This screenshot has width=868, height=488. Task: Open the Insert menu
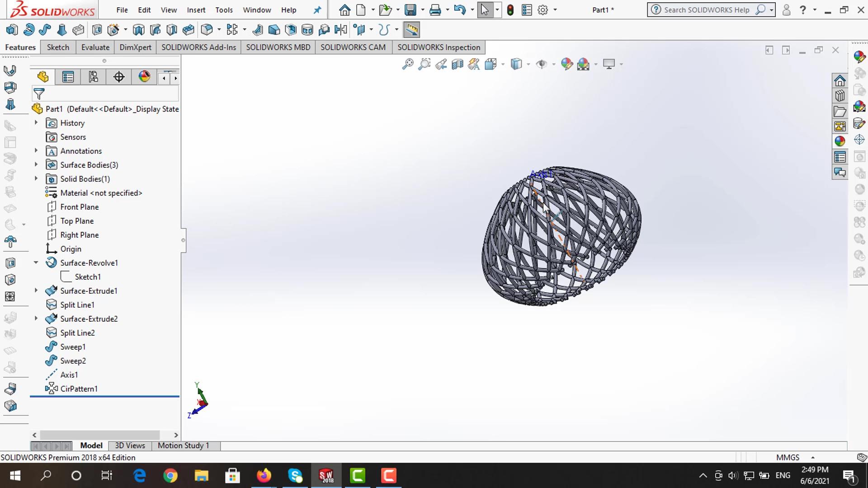[196, 10]
